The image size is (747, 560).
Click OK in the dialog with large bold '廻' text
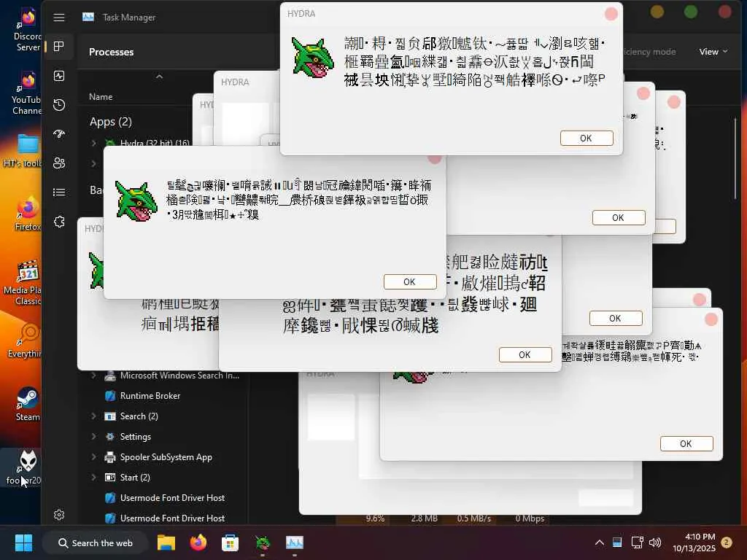[525, 355]
